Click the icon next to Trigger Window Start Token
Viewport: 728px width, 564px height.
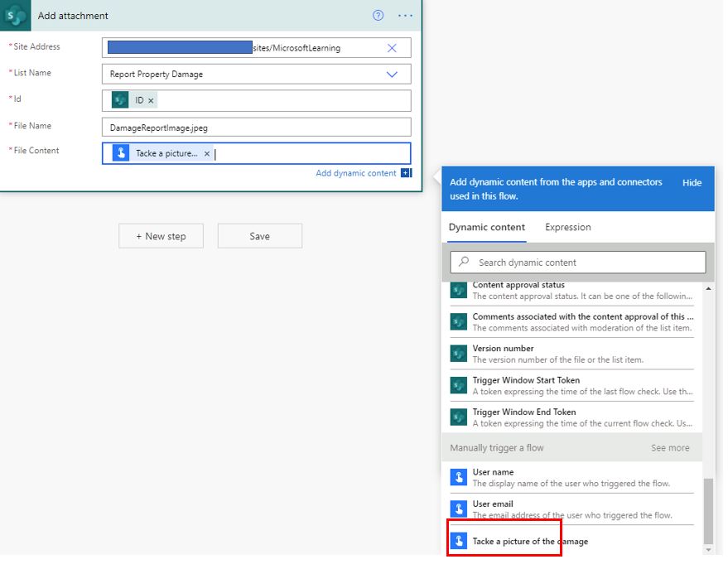(459, 385)
